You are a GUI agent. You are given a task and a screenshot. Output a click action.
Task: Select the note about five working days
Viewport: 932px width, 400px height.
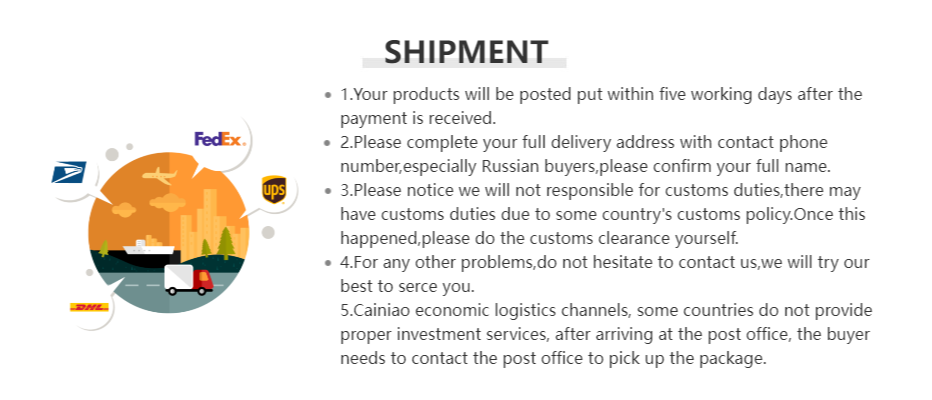coord(600,95)
